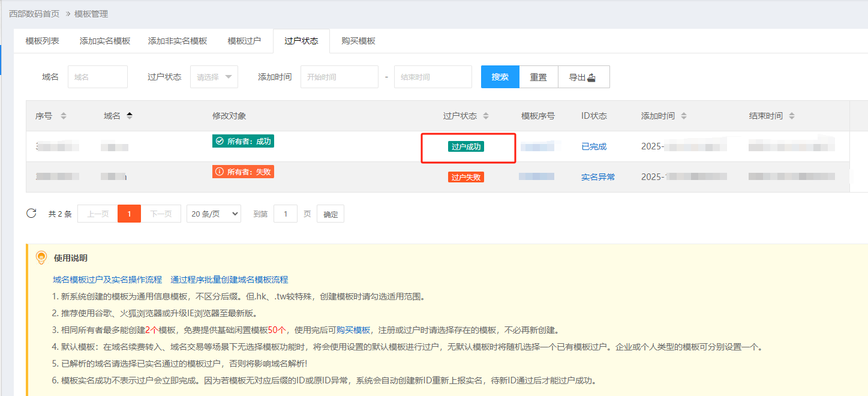Screen dimensions: 868x396
Task: Switch to 添加非实名模板 tab
Action: click(178, 41)
